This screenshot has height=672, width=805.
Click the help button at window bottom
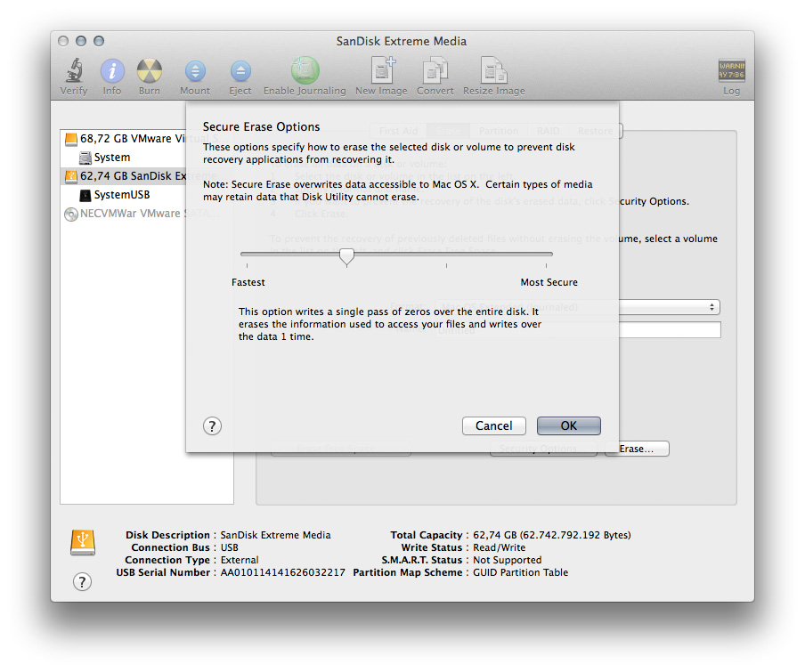[x=82, y=582]
